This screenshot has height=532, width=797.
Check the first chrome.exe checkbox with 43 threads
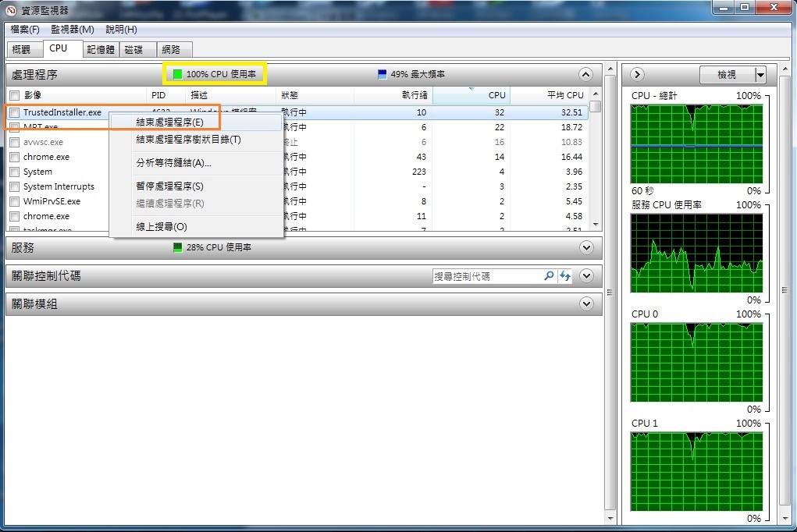point(15,157)
